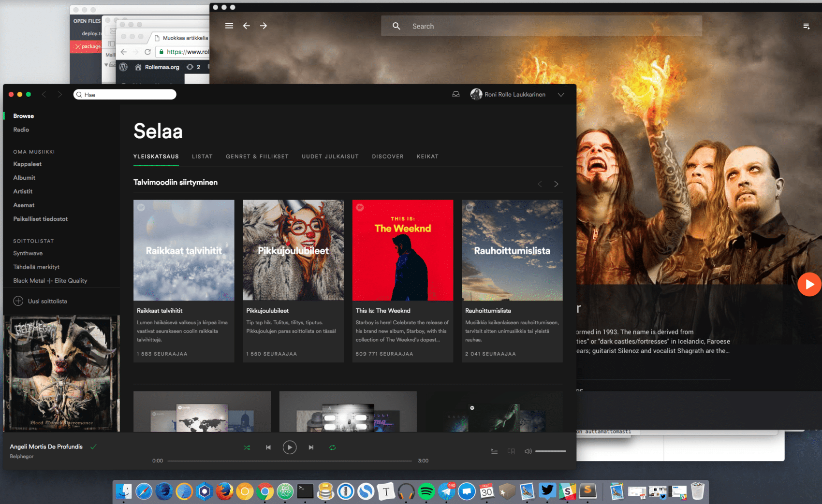This screenshot has height=504, width=822.
Task: Switch to the Keikat tab
Action: coord(427,157)
